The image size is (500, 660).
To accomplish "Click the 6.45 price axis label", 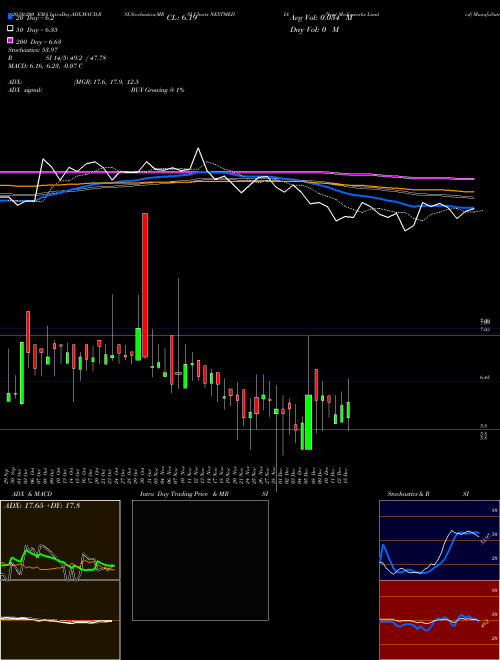I will point(485,378).
